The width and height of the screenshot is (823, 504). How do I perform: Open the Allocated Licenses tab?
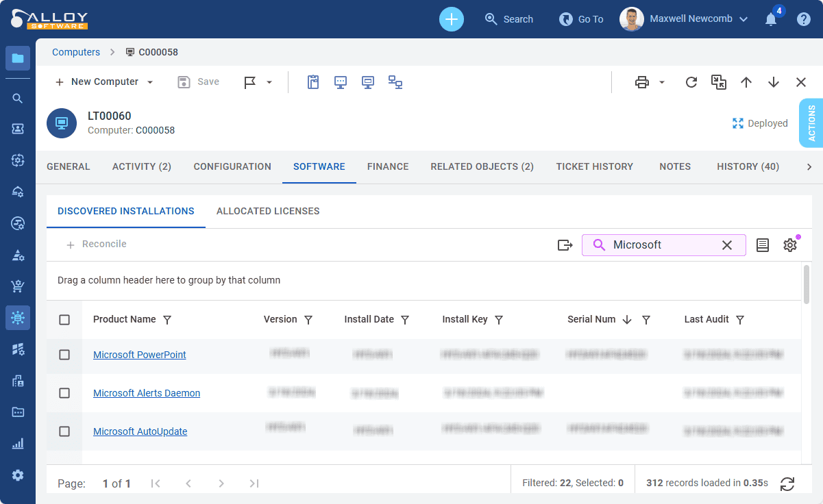(268, 211)
